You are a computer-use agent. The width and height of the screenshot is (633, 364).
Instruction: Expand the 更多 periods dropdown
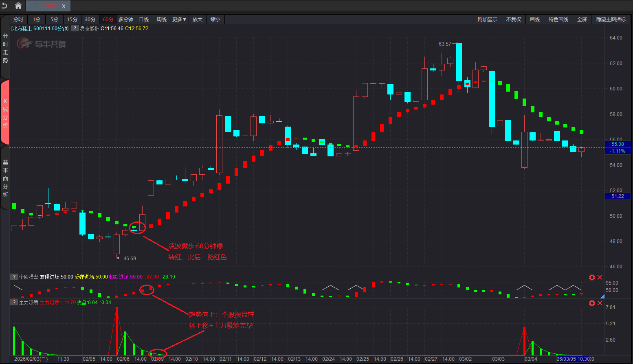pos(179,20)
